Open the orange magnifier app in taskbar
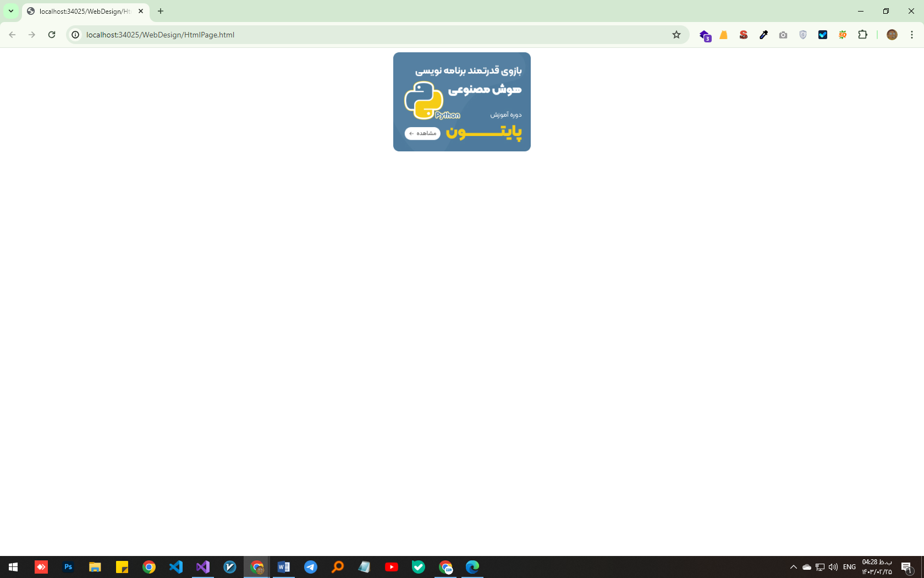924x578 pixels. tap(338, 567)
